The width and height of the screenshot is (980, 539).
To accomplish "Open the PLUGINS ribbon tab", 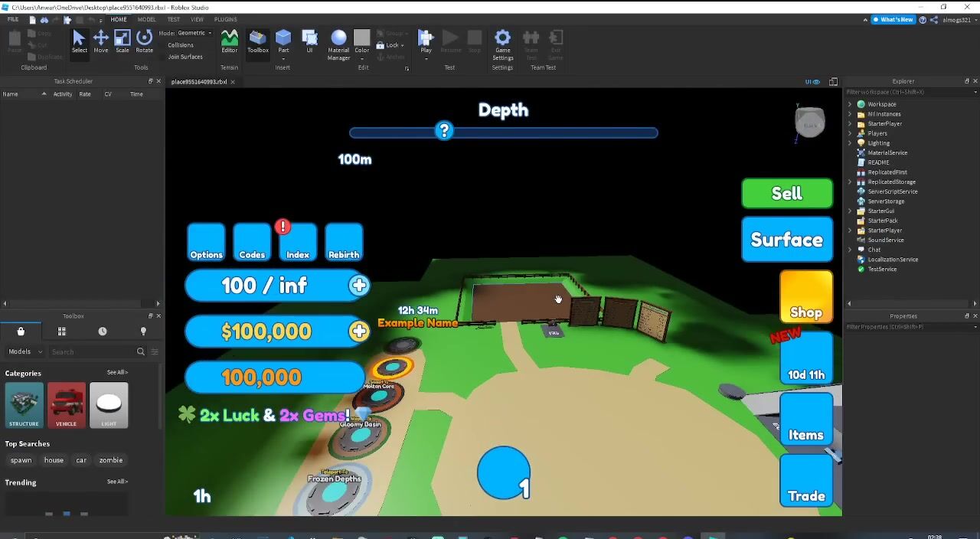I will coord(225,19).
